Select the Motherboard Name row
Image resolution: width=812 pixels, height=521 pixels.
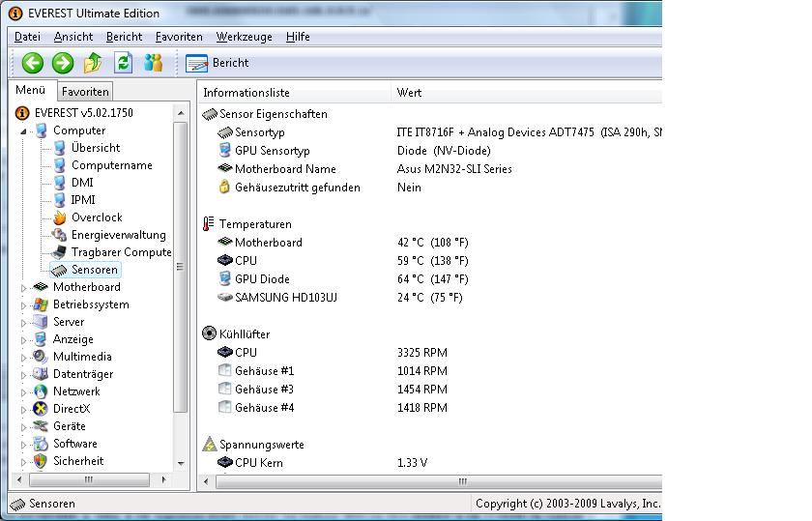[364, 169]
